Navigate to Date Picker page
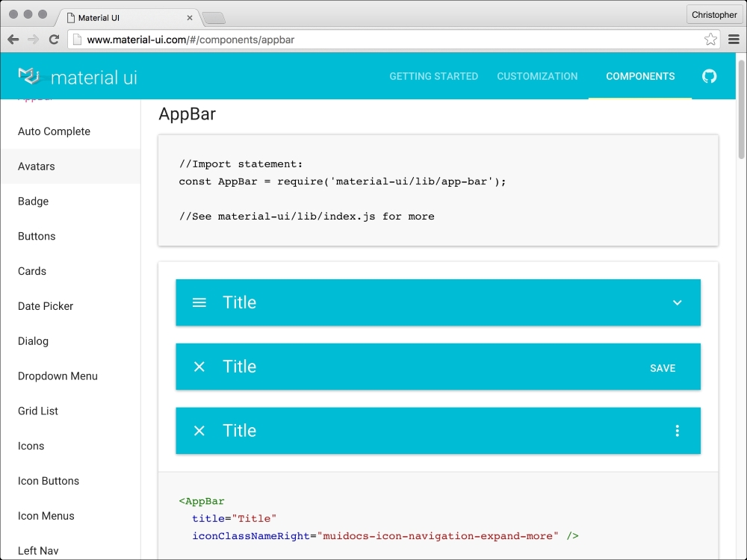Viewport: 747px width, 560px height. [x=70, y=306]
